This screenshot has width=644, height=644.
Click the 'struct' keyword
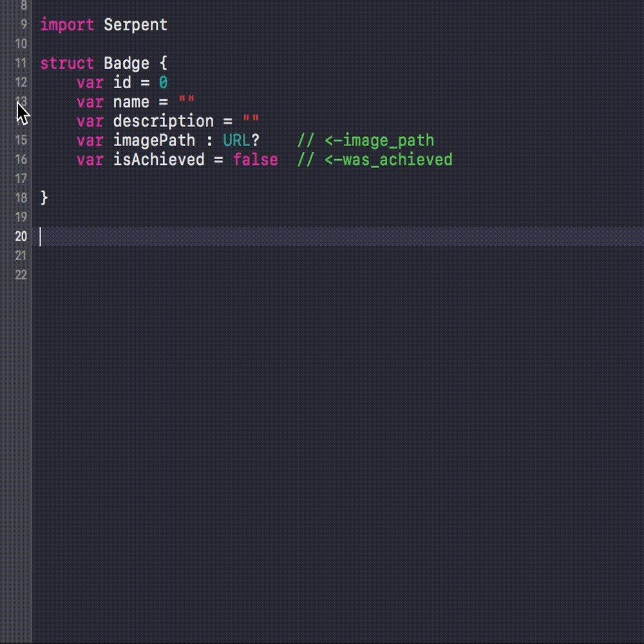(x=67, y=63)
